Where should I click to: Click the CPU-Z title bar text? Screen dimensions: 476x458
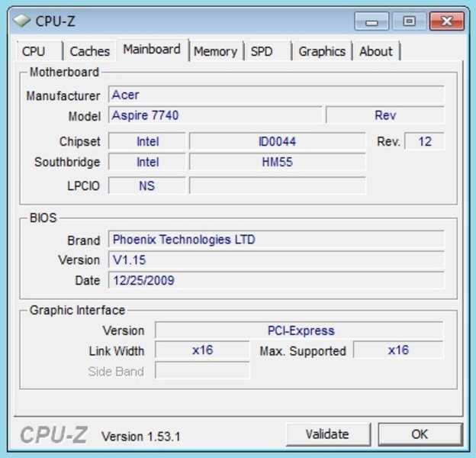coord(55,21)
